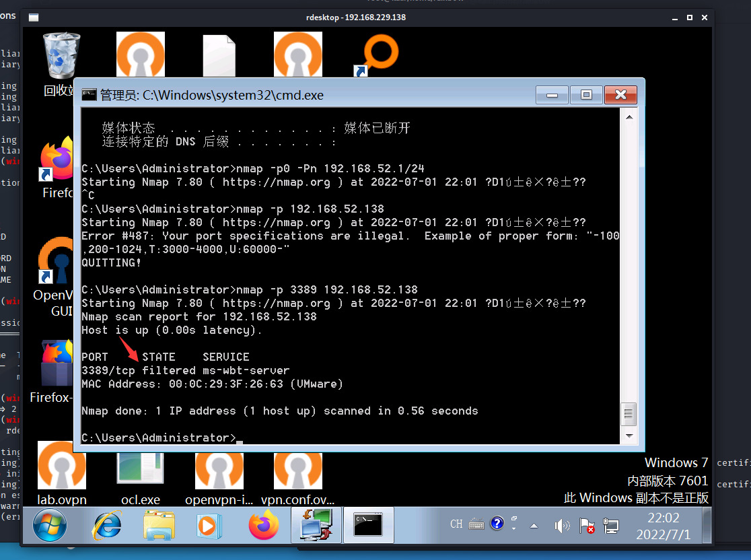Open Windows Explorer folder in taskbar

(x=159, y=525)
